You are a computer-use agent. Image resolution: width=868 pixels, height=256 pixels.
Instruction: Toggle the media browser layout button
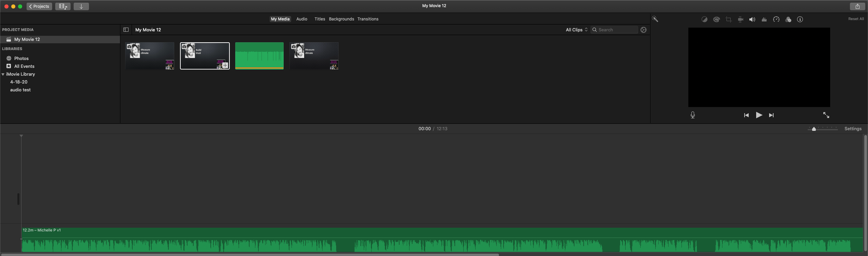[63, 6]
